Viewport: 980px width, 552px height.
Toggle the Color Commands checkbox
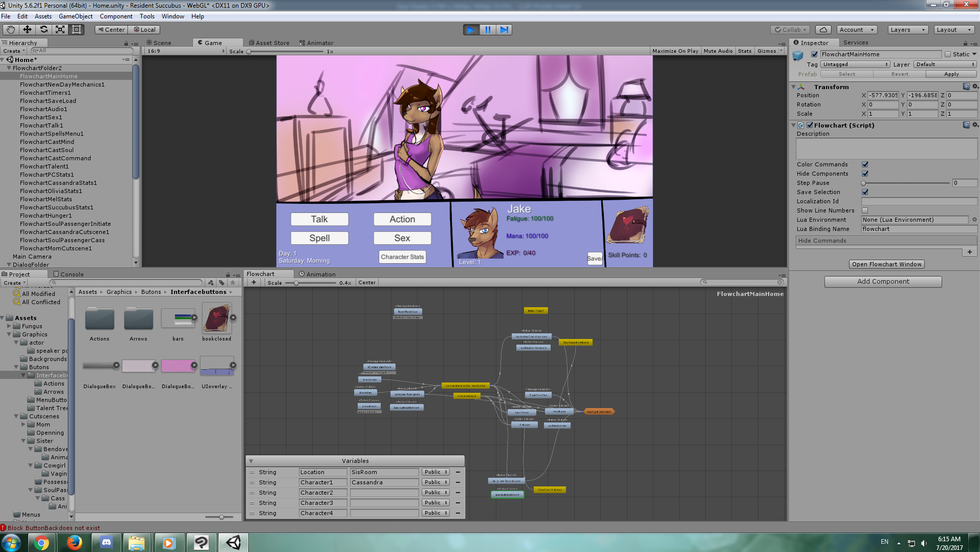pyautogui.click(x=865, y=164)
